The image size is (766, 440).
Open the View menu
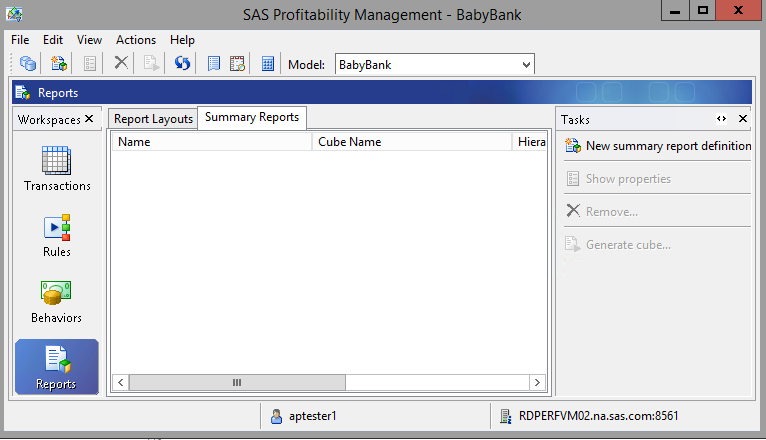coord(89,40)
